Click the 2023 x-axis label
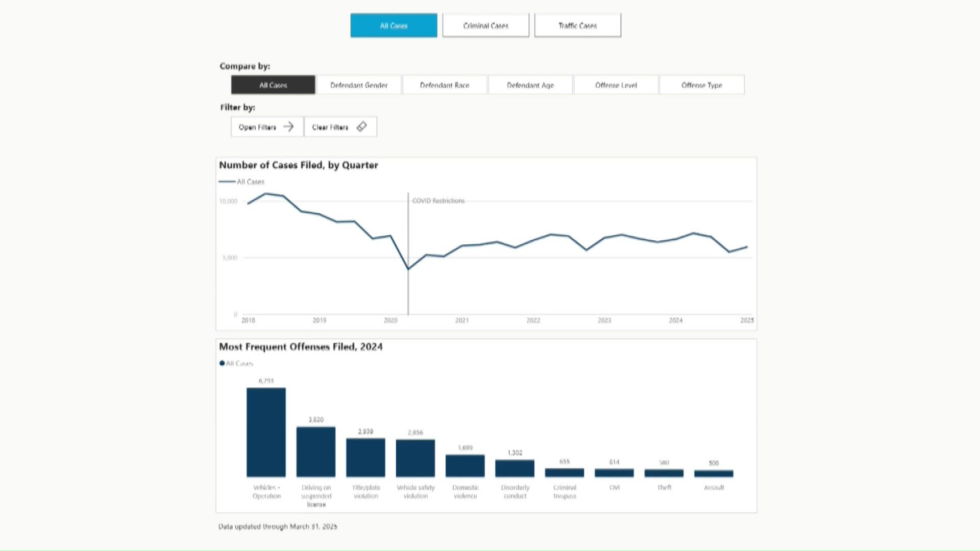Viewport: 980px width, 551px height. (604, 320)
